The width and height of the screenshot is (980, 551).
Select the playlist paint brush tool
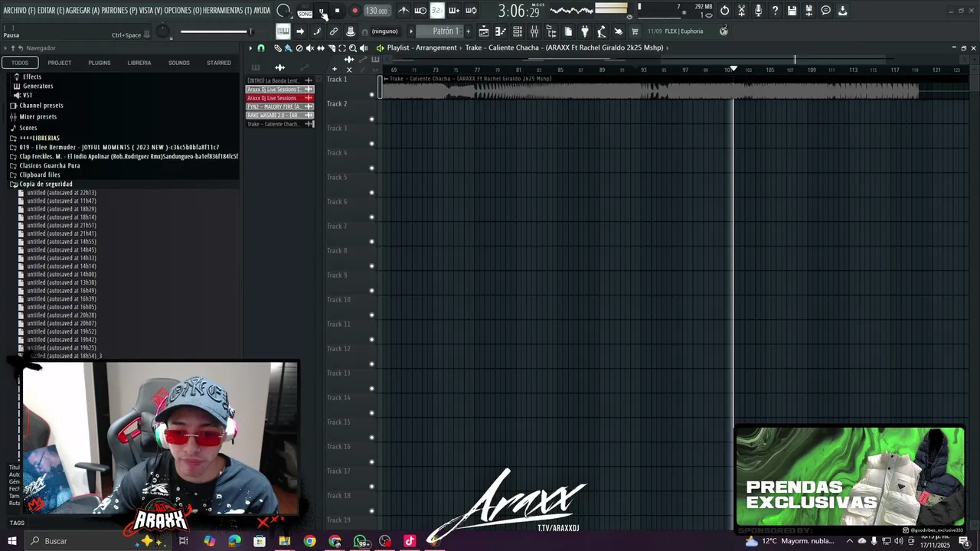pos(288,47)
